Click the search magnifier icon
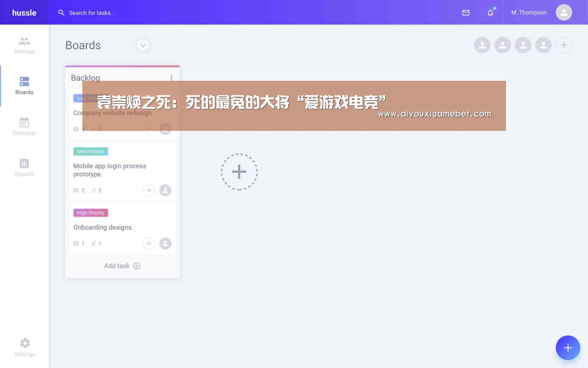This screenshot has height=368, width=588. coord(61,13)
